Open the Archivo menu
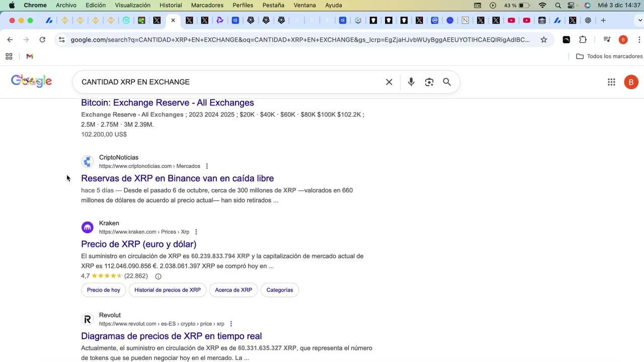 pyautogui.click(x=66, y=6)
